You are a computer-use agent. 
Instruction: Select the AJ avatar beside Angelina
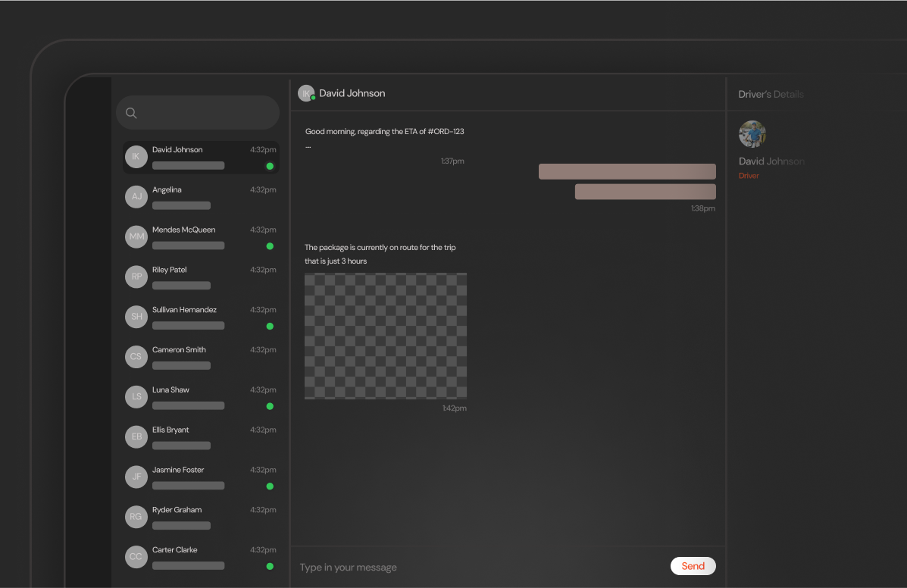click(x=136, y=196)
